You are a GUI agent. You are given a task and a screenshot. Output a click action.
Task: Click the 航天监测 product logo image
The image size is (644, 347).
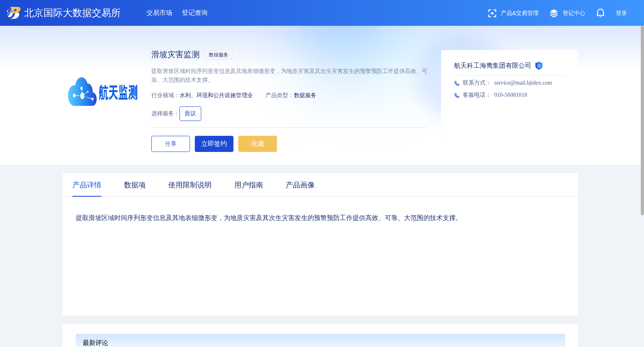coord(103,92)
